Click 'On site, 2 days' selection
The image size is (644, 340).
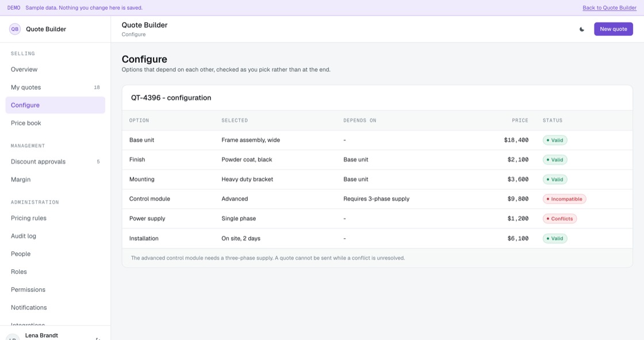(241, 238)
